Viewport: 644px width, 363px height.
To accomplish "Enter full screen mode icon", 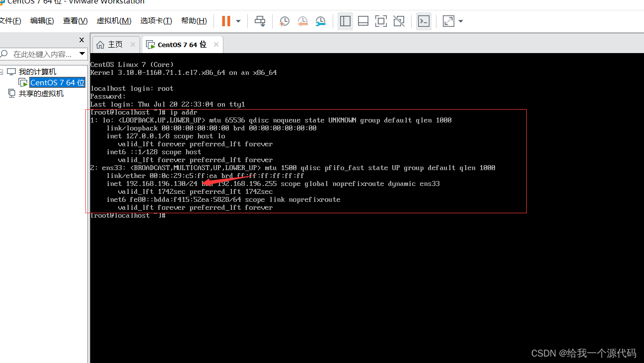I will coord(381,21).
